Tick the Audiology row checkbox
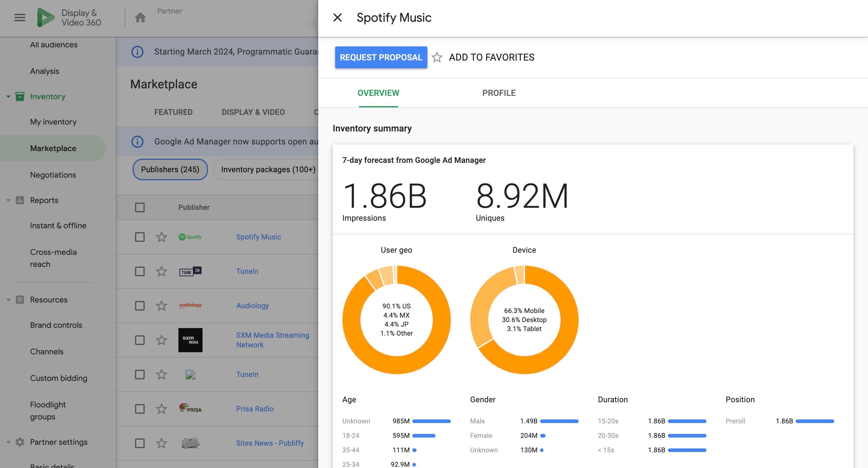This screenshot has height=468, width=868. coord(140,306)
